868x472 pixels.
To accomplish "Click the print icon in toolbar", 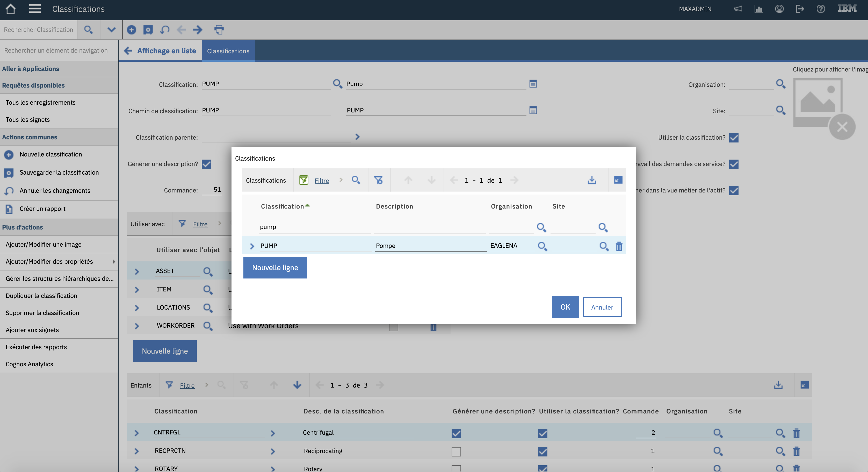I will pos(219,30).
